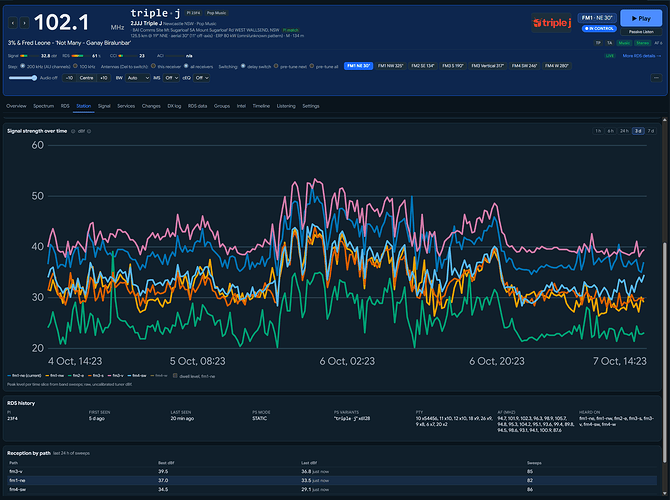This screenshot has width=670, height=500.
Task: Switch to the Overview tab
Action: 16,106
